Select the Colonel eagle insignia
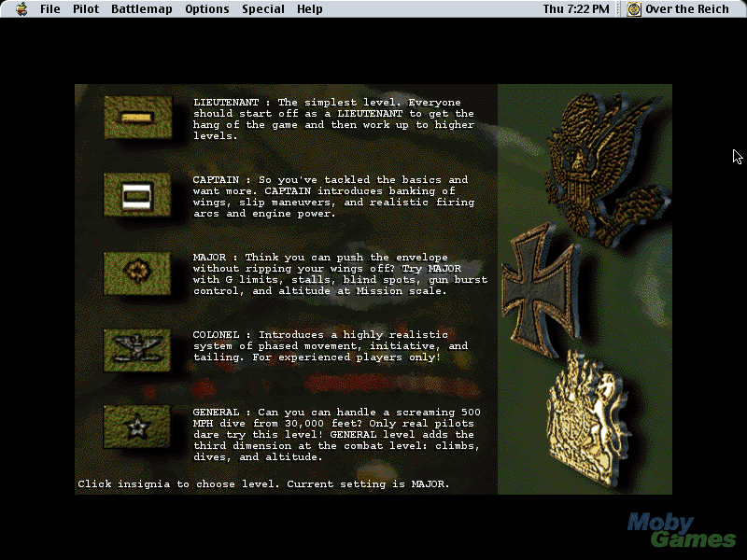747x560 pixels. pyautogui.click(x=137, y=350)
